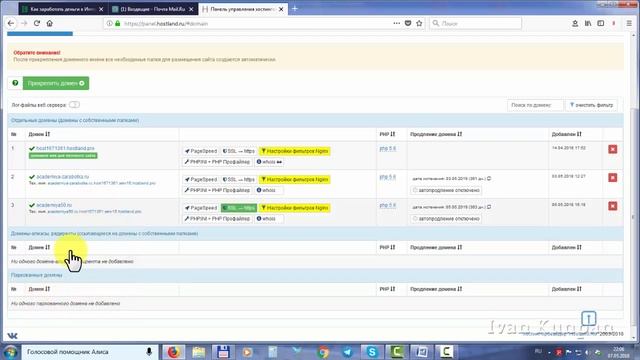Viewport: 640px width, 360px height.
Task: Sort parked domains table by Добавлен
Action: [x=567, y=289]
